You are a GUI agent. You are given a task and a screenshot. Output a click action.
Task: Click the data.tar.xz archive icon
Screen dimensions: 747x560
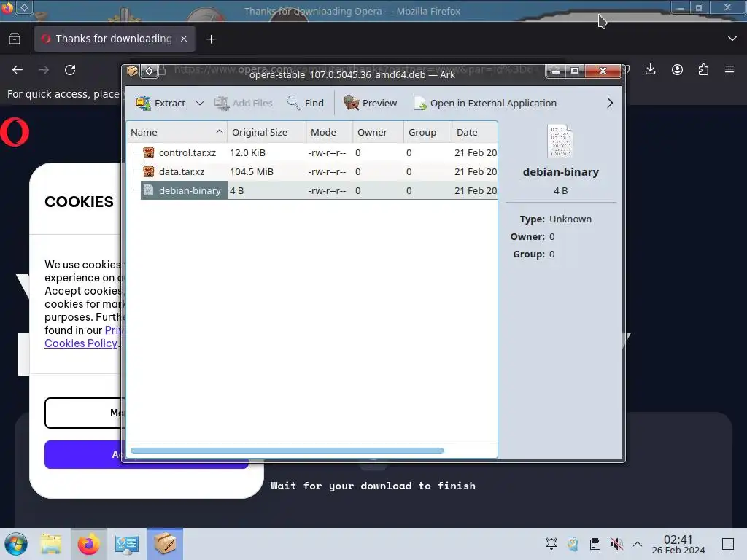pyautogui.click(x=149, y=171)
